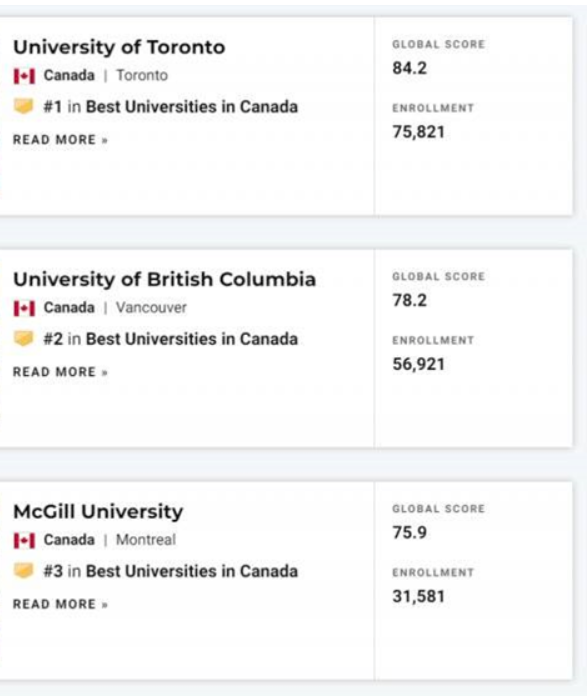Open #2 in Best Universities in Canada link
The image size is (588, 697).
(x=171, y=339)
